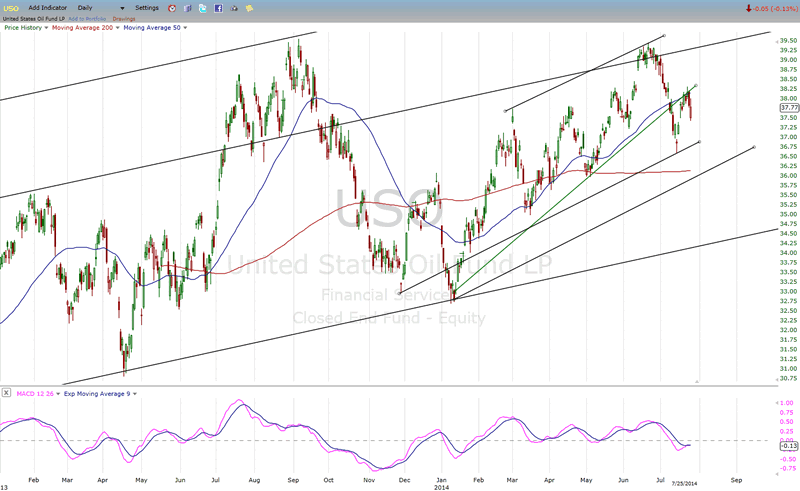The width and height of the screenshot is (800, 491).
Task: Click the 2014 year label on the time axis
Action: click(x=441, y=487)
